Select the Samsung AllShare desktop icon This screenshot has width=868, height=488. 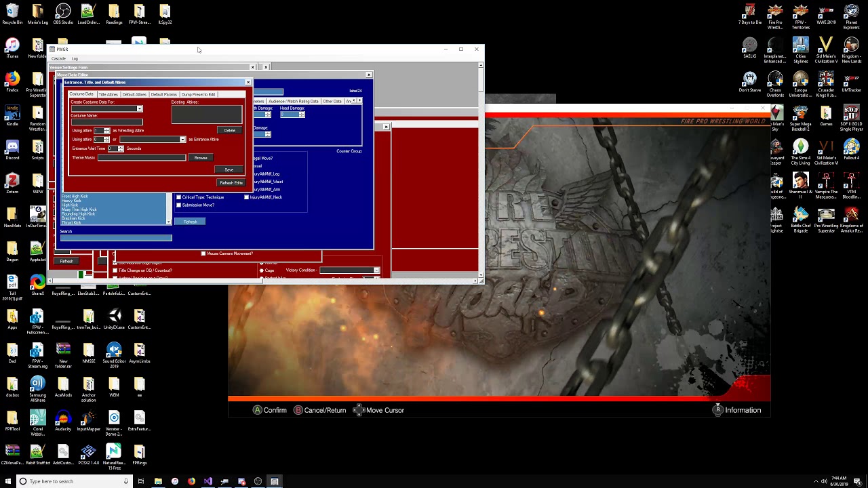click(x=37, y=390)
